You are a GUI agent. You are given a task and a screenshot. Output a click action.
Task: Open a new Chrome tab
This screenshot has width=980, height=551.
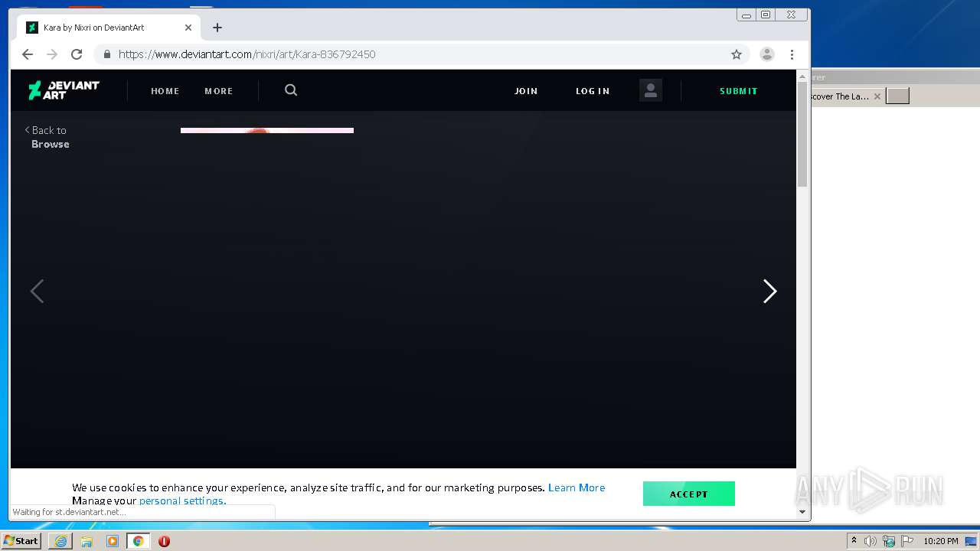[x=217, y=28]
